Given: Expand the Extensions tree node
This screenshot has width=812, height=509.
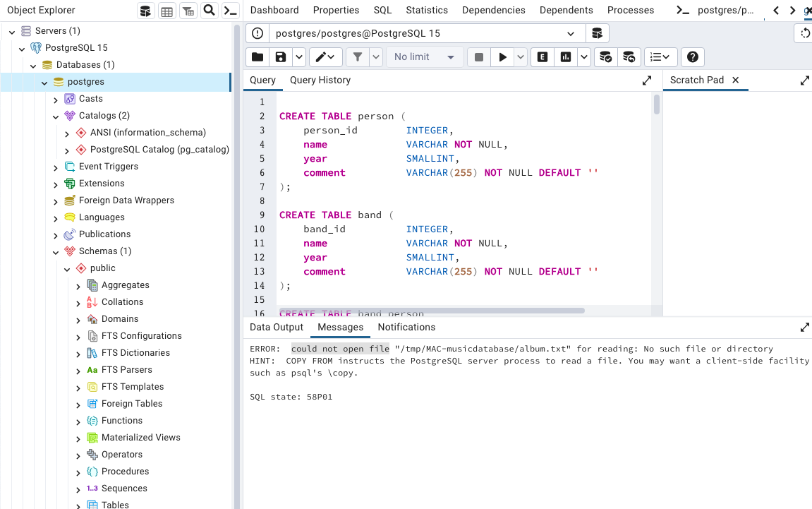Looking at the screenshot, I should tap(56, 184).
